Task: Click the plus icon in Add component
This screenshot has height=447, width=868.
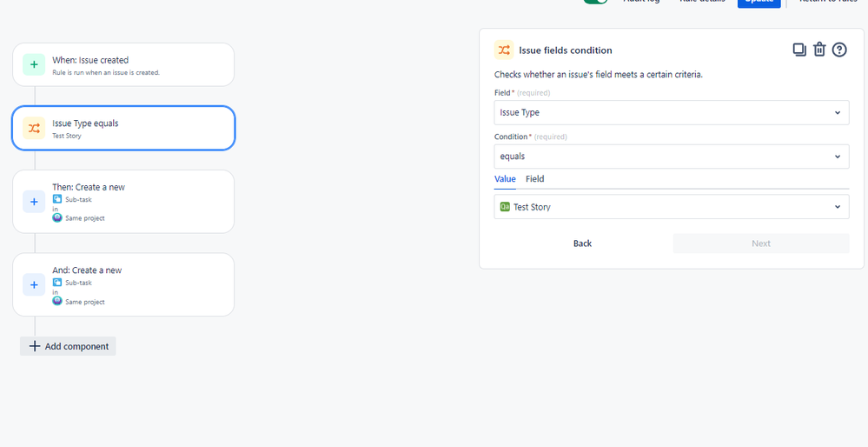Action: [x=35, y=346]
